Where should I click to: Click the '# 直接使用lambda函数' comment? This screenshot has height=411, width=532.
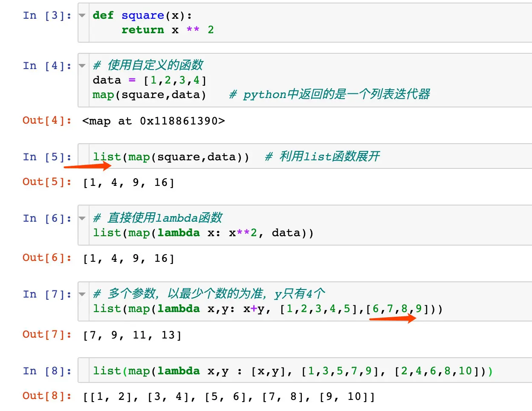158,218
